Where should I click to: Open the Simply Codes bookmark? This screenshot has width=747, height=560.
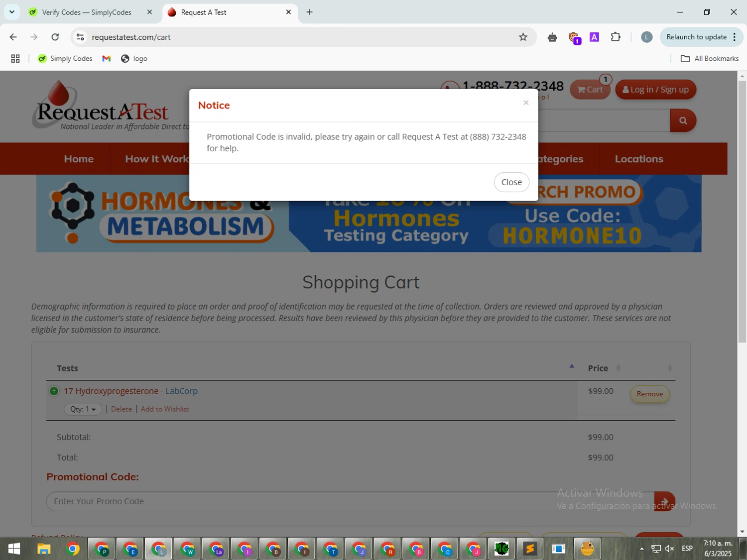(65, 59)
